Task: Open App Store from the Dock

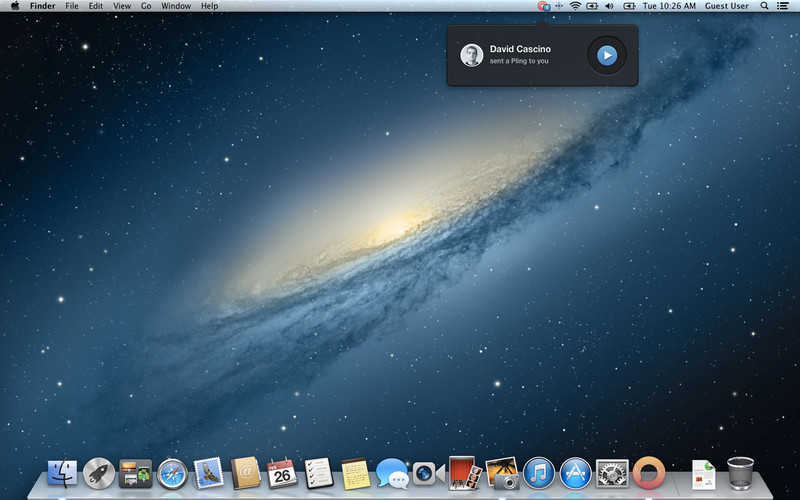Action: coord(576,473)
